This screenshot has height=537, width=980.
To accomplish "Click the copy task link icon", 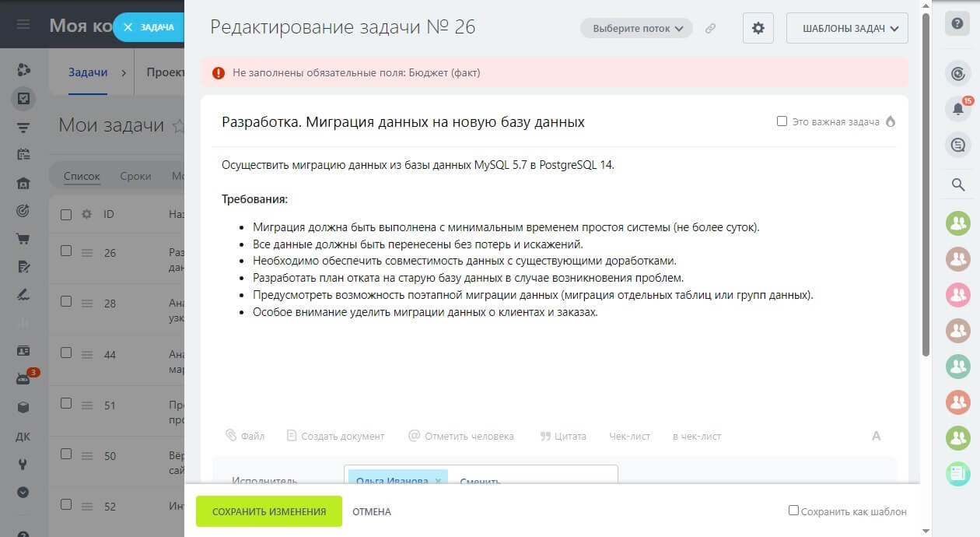I will click(x=710, y=29).
